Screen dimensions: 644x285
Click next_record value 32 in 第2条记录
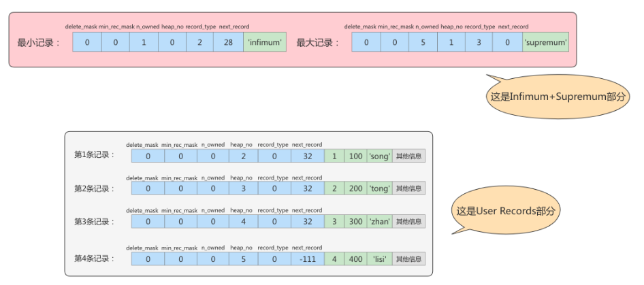(308, 188)
